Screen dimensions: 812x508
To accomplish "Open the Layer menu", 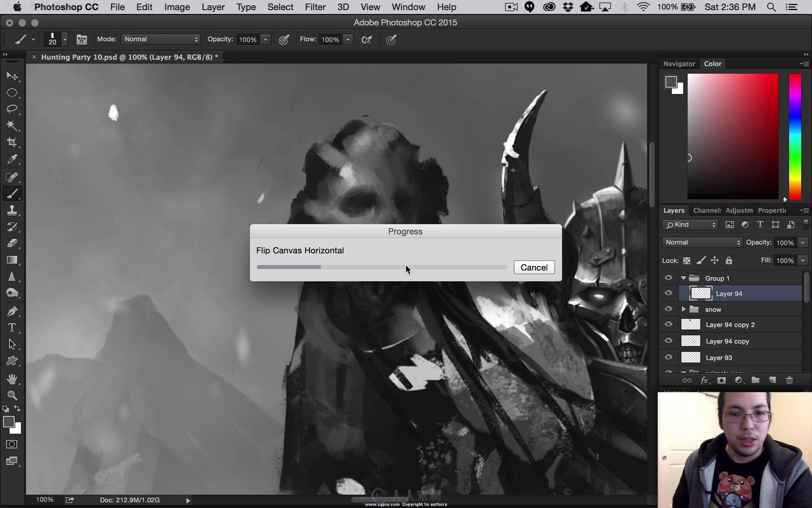I will click(x=213, y=7).
